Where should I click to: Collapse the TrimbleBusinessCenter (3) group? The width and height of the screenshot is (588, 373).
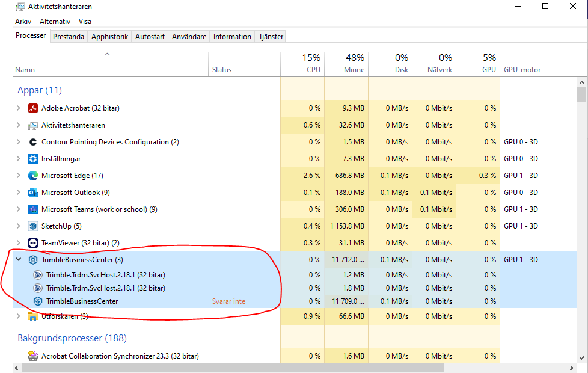click(18, 259)
